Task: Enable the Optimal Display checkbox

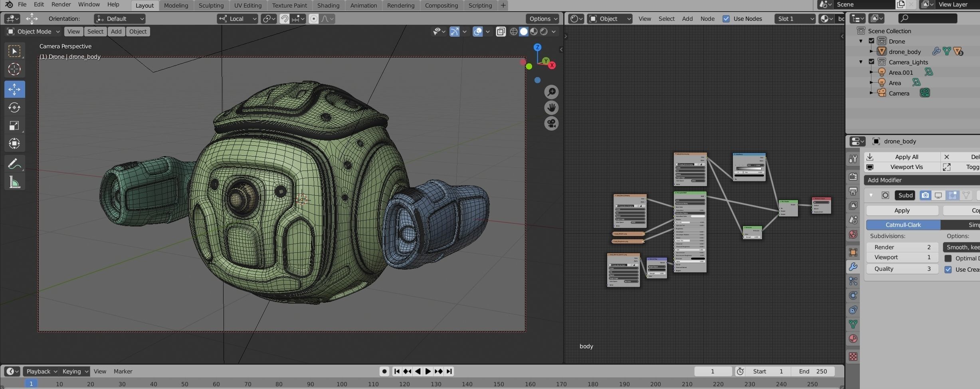Action: click(x=948, y=258)
